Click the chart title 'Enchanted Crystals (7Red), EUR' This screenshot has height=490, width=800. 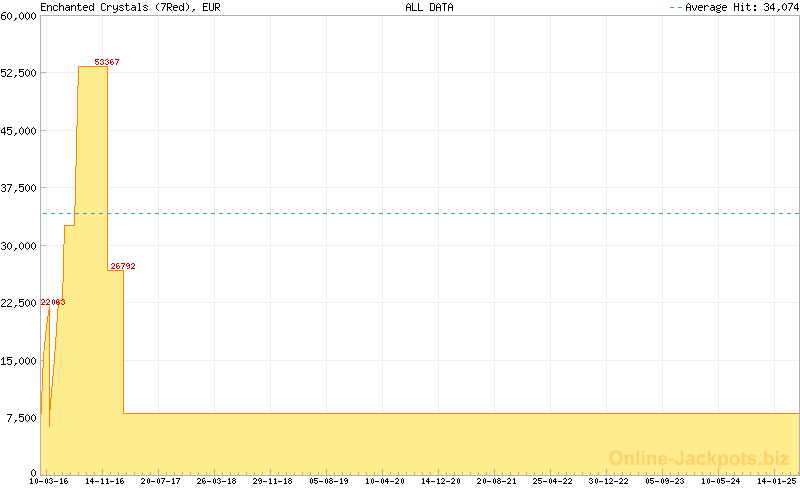point(130,7)
